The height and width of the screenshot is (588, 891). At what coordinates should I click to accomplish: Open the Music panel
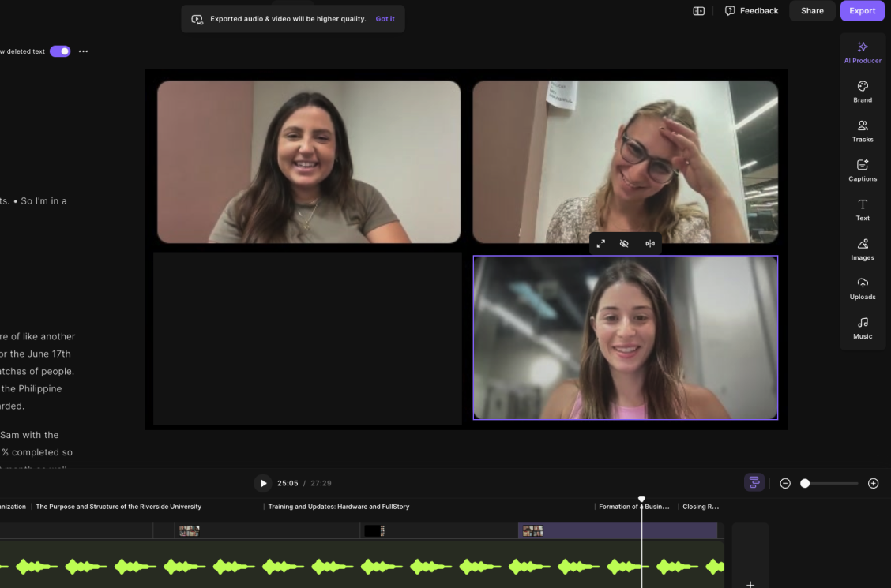[x=863, y=328]
